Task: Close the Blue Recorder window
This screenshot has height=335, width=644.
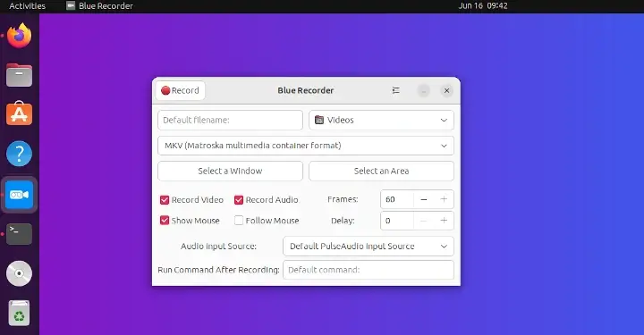Action: (447, 90)
